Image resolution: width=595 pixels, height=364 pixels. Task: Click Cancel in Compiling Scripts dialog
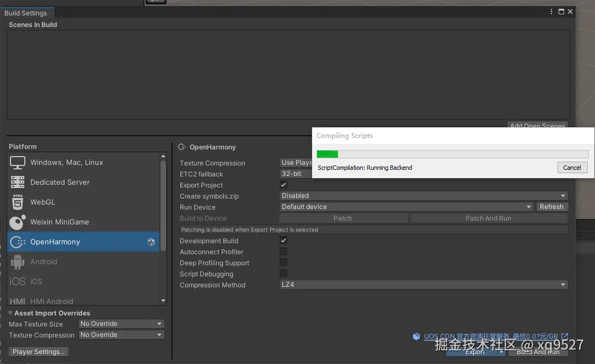[x=572, y=168]
